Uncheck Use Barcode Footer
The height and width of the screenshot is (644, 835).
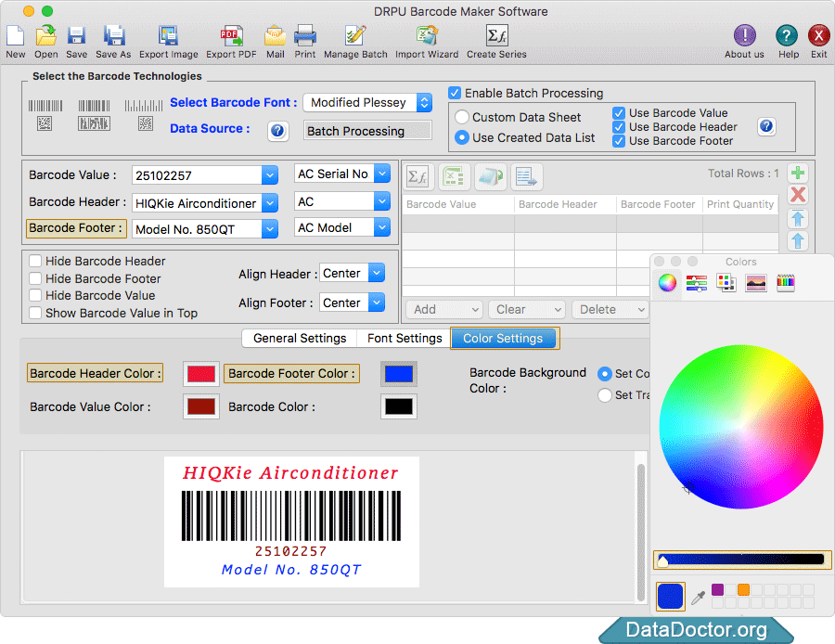tap(618, 141)
